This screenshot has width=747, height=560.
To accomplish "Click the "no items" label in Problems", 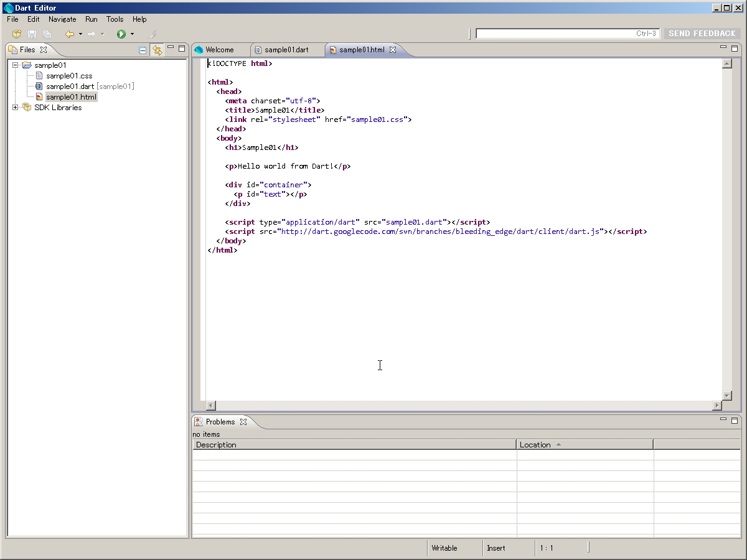I will (x=206, y=434).
